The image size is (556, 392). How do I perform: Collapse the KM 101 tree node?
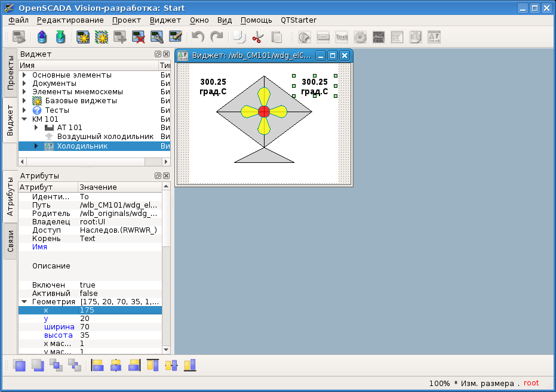point(24,119)
